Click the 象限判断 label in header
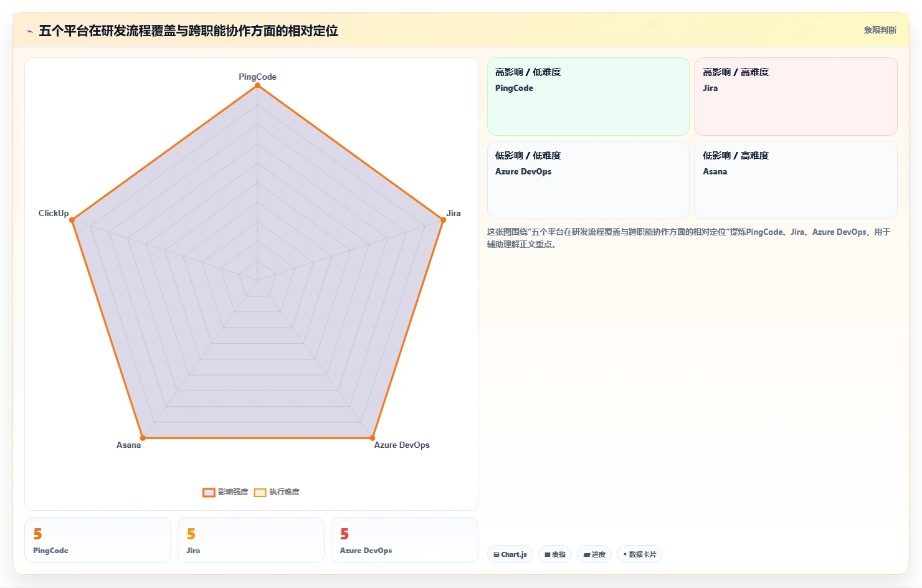922x588 pixels. click(x=880, y=30)
